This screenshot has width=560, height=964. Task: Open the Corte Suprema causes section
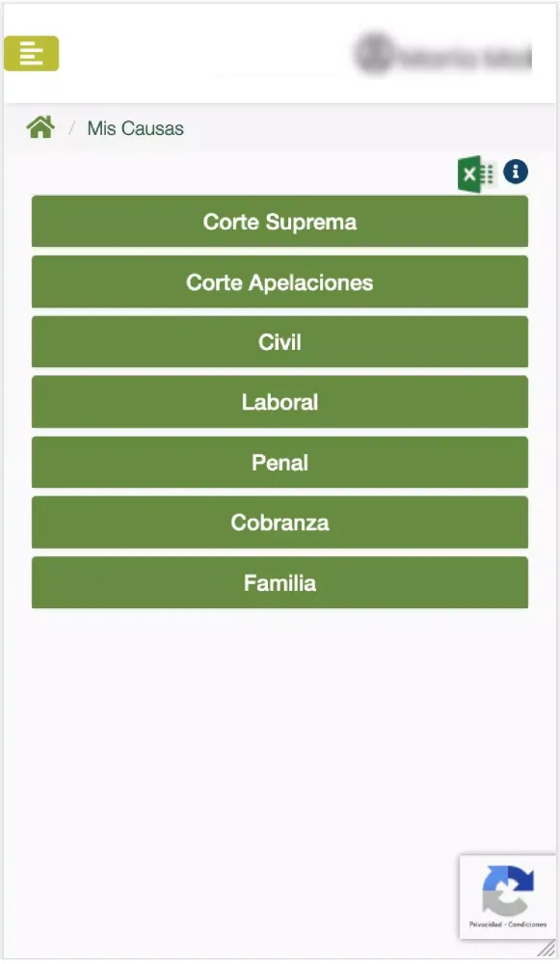click(280, 221)
